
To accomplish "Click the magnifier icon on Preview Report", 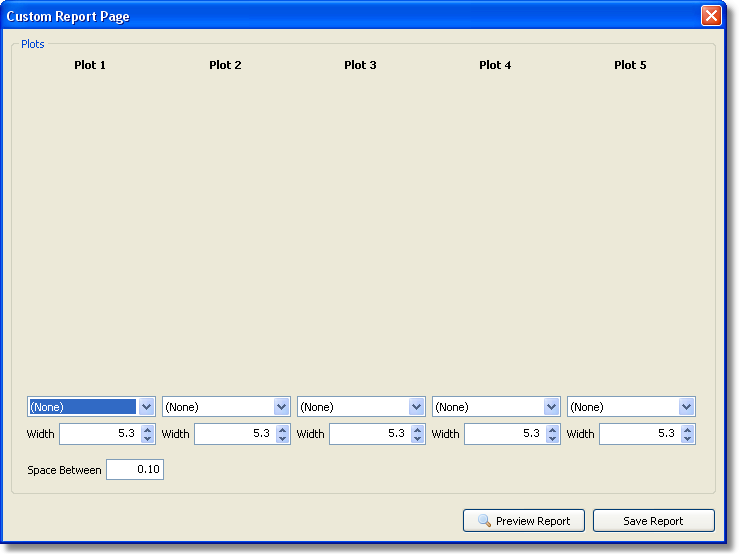I will pos(484,521).
